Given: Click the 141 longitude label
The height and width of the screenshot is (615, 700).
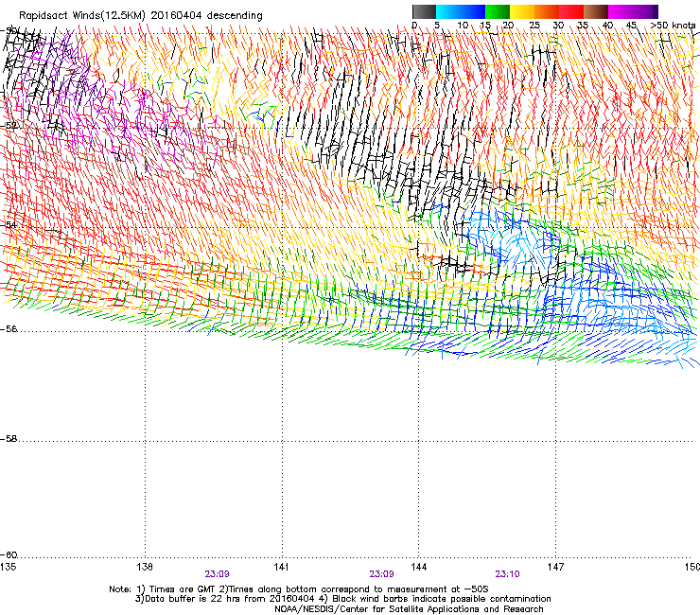Looking at the screenshot, I should tap(282, 567).
